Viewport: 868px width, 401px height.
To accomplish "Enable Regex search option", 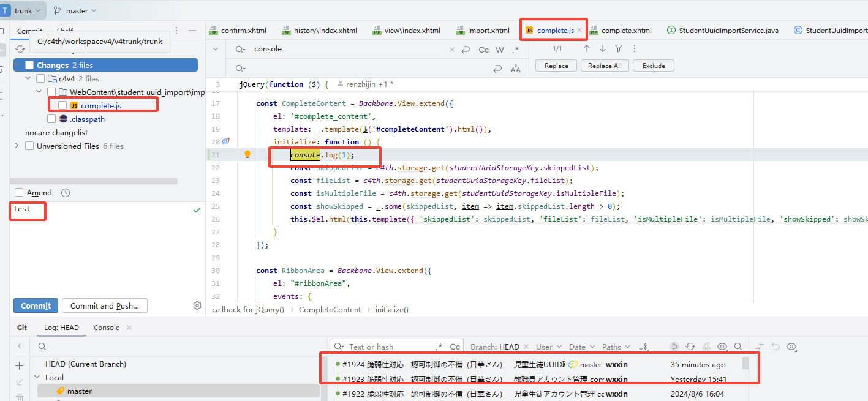I will [x=516, y=50].
